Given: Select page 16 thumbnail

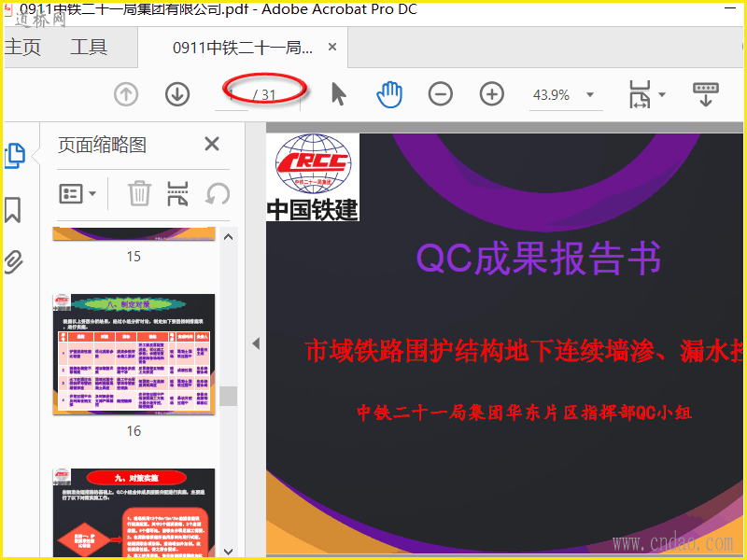Looking at the screenshot, I should 134,355.
